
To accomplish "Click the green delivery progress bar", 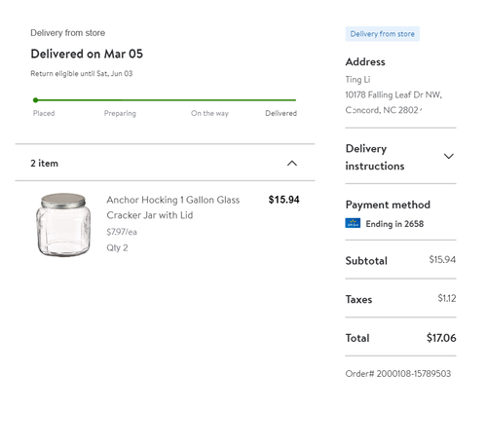I will (165, 100).
